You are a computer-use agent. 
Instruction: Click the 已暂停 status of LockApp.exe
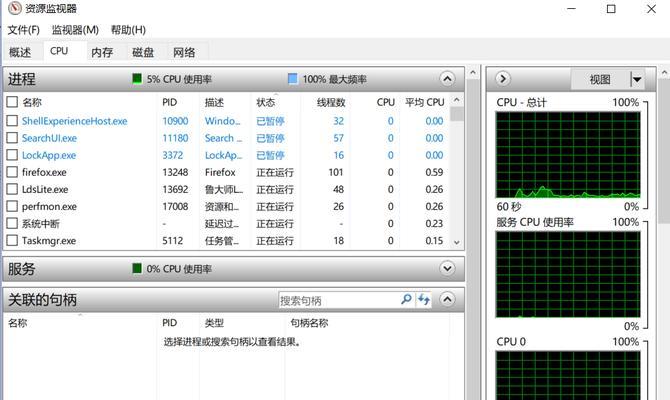pos(270,155)
